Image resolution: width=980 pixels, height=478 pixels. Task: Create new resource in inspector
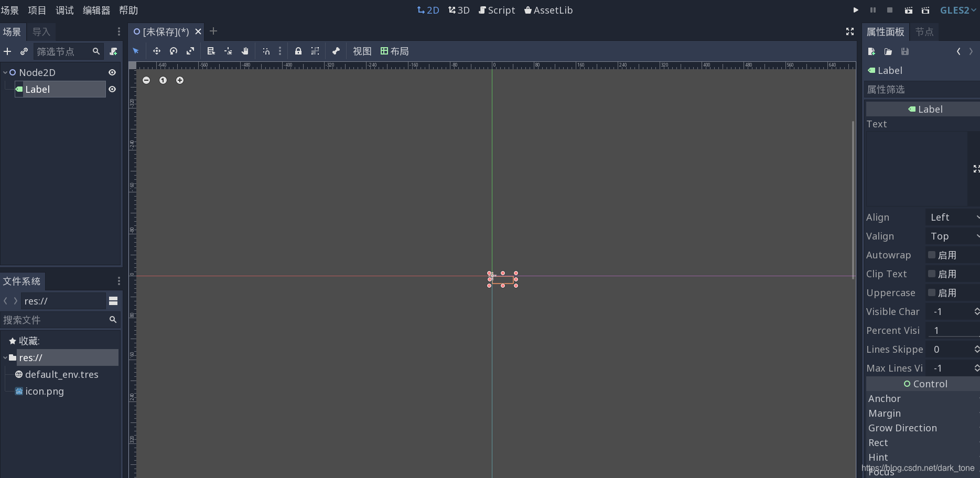(871, 51)
